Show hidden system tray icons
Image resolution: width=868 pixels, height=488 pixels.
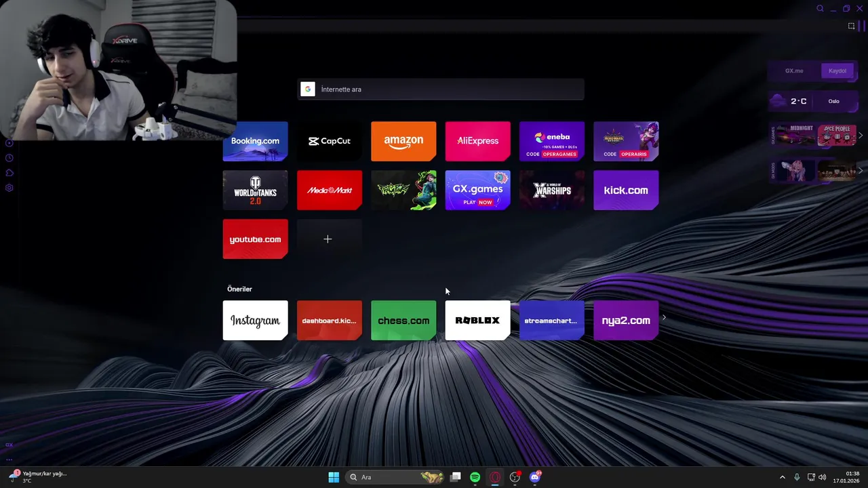(782, 477)
